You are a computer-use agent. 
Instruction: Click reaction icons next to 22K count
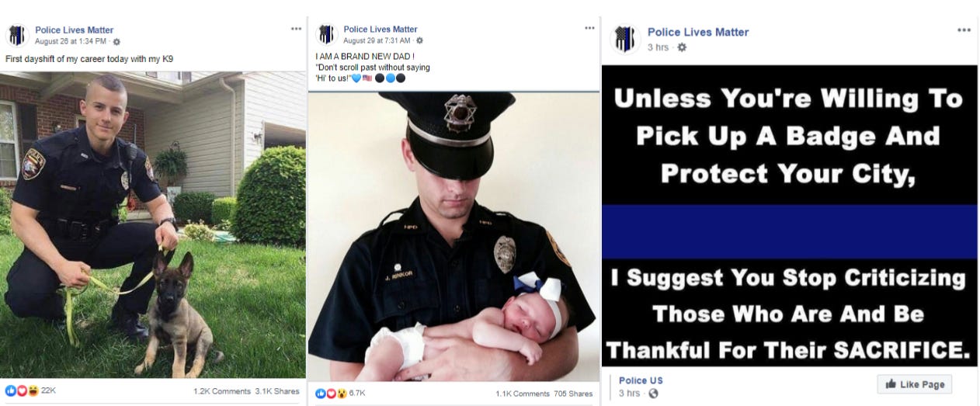22,391
